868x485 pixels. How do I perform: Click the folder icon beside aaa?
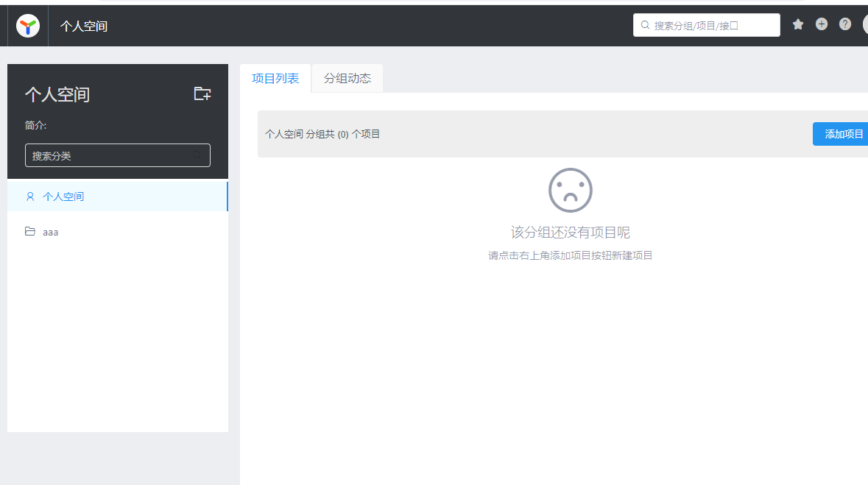point(30,232)
